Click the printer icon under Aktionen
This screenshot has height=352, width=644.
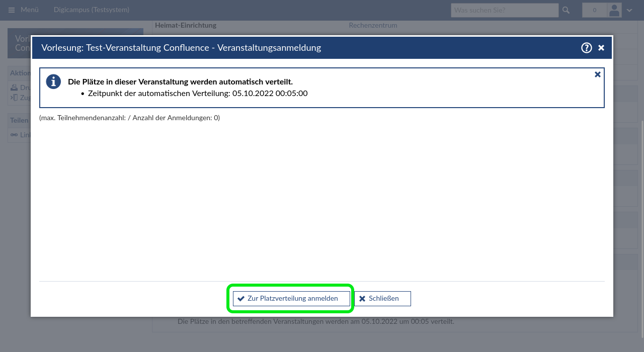[14, 87]
